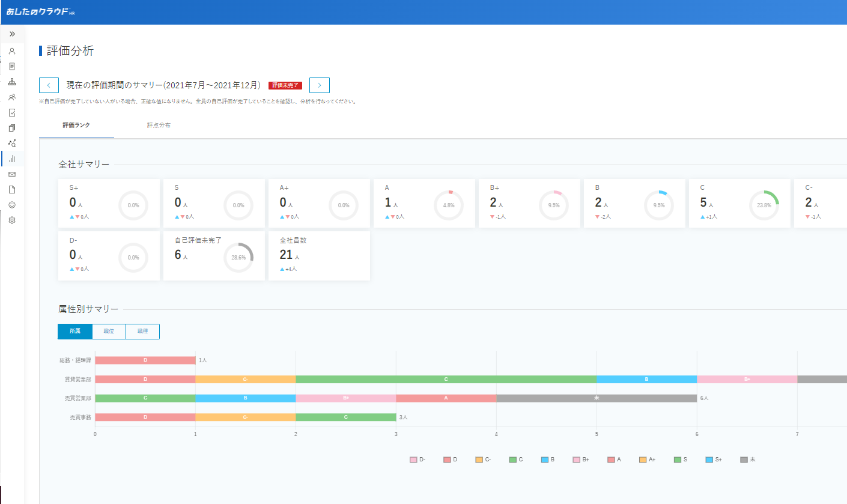The height and width of the screenshot is (504, 847).
Task: Open the stacked copy pages icon in sidebar
Action: coord(12,128)
